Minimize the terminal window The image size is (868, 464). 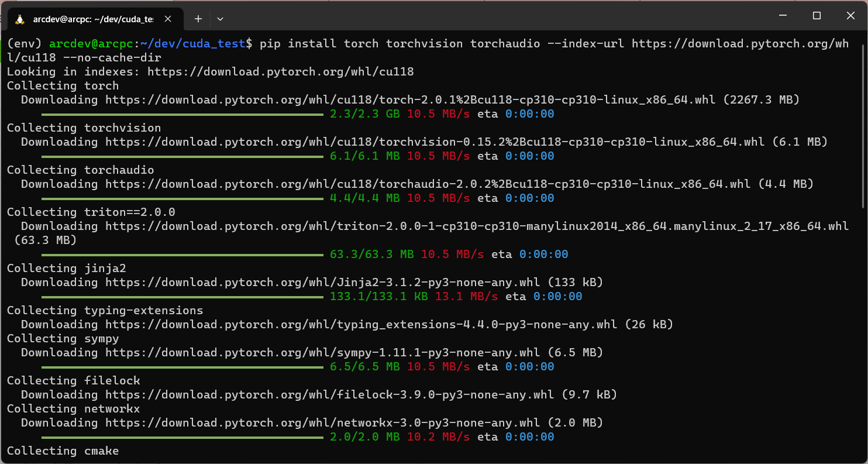tap(784, 16)
